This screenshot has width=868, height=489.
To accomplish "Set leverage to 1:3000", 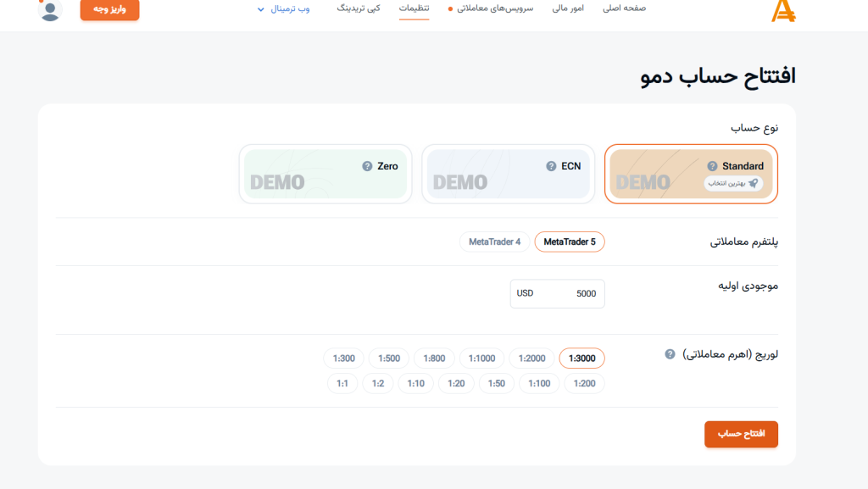I will 581,358.
